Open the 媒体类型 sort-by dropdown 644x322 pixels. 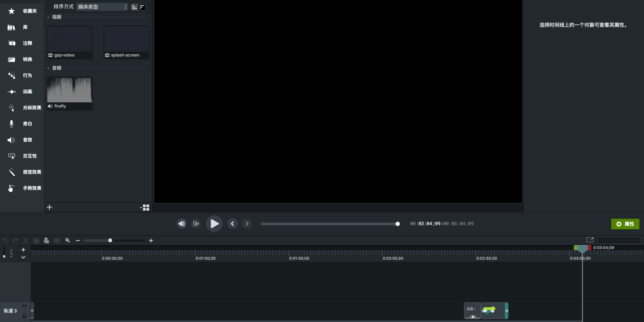(102, 7)
